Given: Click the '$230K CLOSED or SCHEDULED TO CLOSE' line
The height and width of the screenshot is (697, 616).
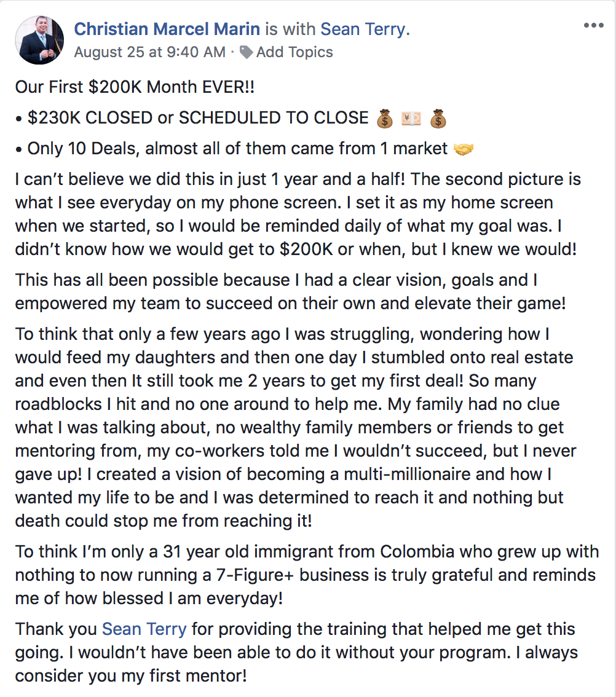Looking at the screenshot, I should tap(197, 118).
